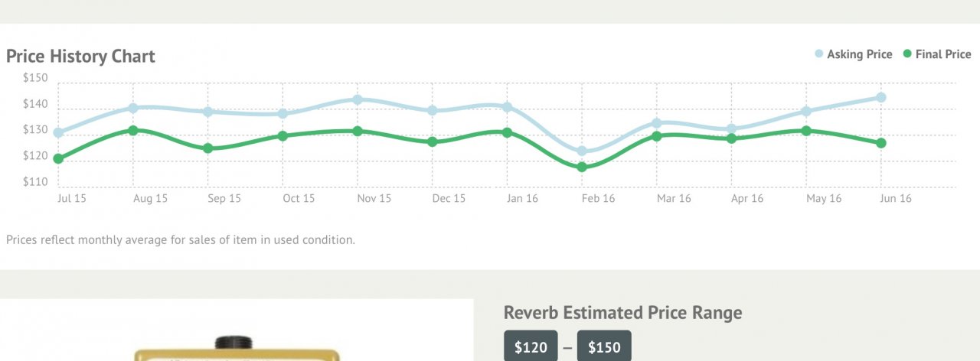This screenshot has height=361, width=980.
Task: Click the Jul 15 Final Price data point
Action: point(58,159)
